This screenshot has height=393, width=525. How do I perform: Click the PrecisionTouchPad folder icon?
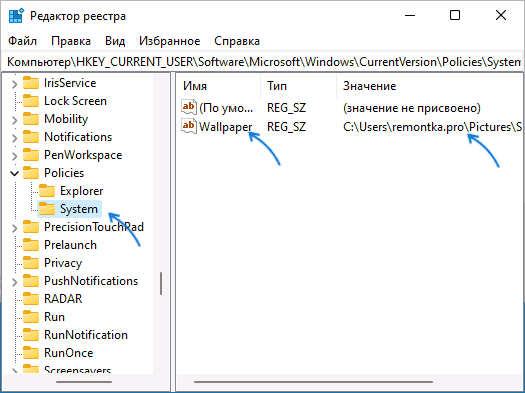[x=31, y=227]
